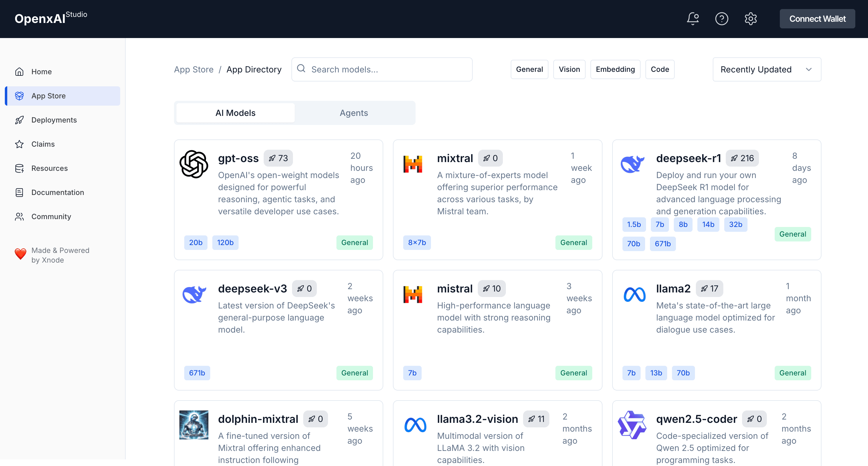This screenshot has width=868, height=466.
Task: Open the notifications bell icon
Action: pyautogui.click(x=693, y=18)
